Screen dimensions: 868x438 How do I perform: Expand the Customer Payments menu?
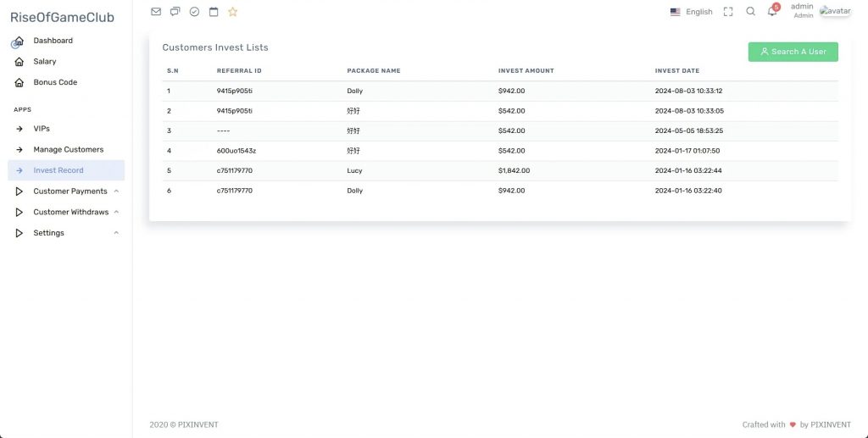coord(68,191)
